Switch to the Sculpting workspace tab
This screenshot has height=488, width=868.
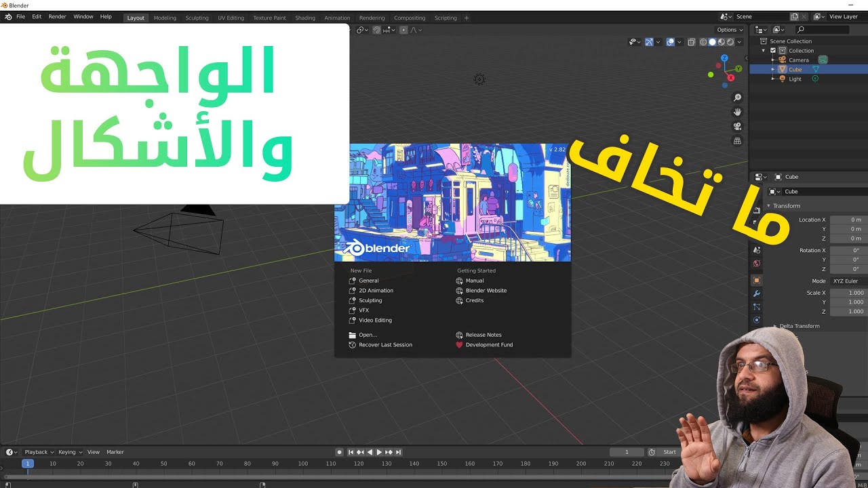[197, 18]
